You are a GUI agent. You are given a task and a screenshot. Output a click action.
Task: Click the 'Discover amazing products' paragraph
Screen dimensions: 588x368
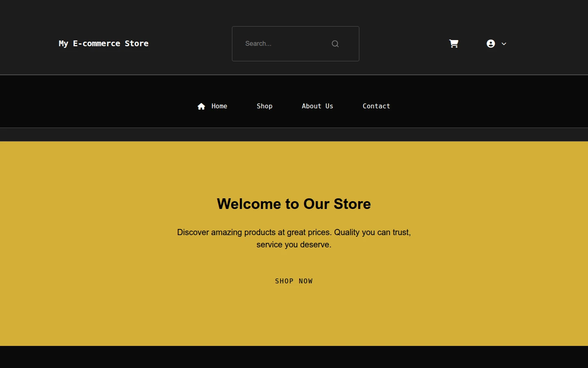(x=294, y=238)
